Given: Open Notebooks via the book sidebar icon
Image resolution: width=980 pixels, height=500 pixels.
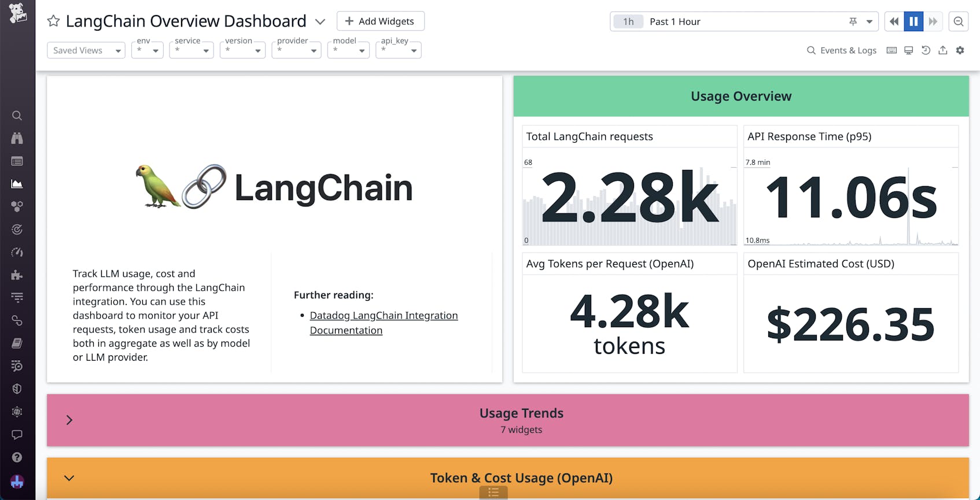Looking at the screenshot, I should click(x=17, y=343).
